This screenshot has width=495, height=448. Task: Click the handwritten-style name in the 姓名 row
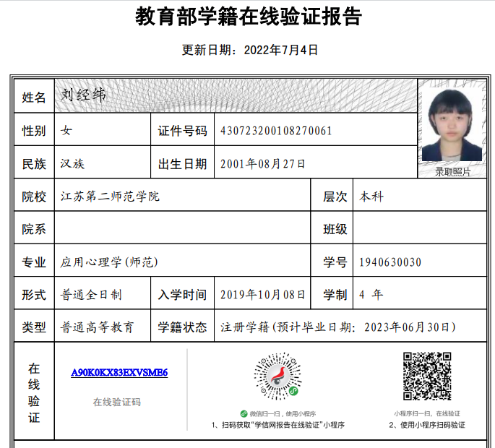tap(83, 95)
